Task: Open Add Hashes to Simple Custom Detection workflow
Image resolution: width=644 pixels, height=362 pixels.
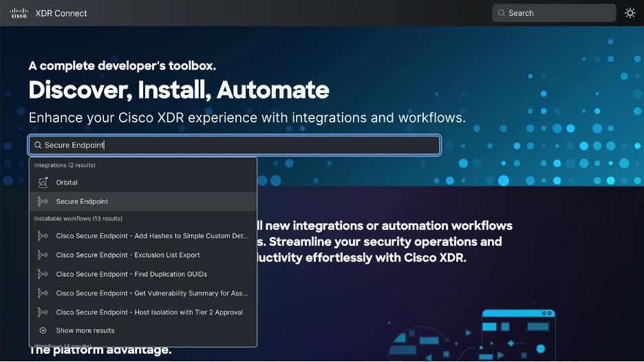Action: pos(143,236)
